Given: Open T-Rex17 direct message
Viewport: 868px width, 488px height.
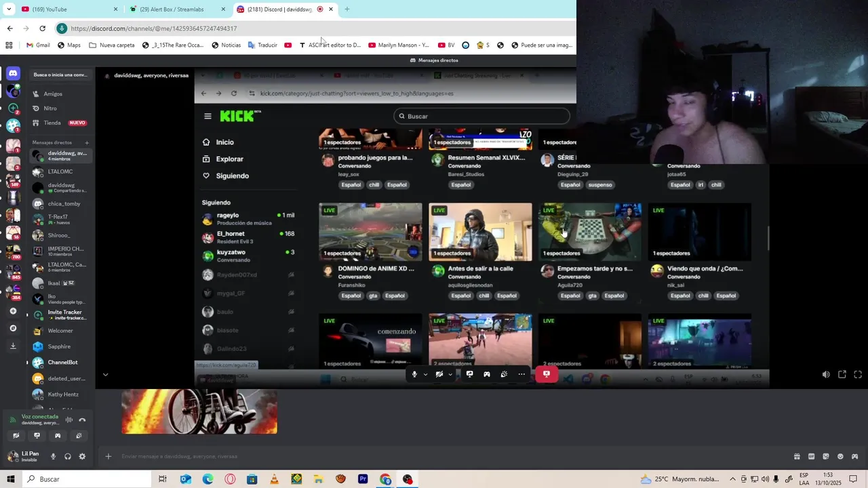Looking at the screenshot, I should 60,219.
